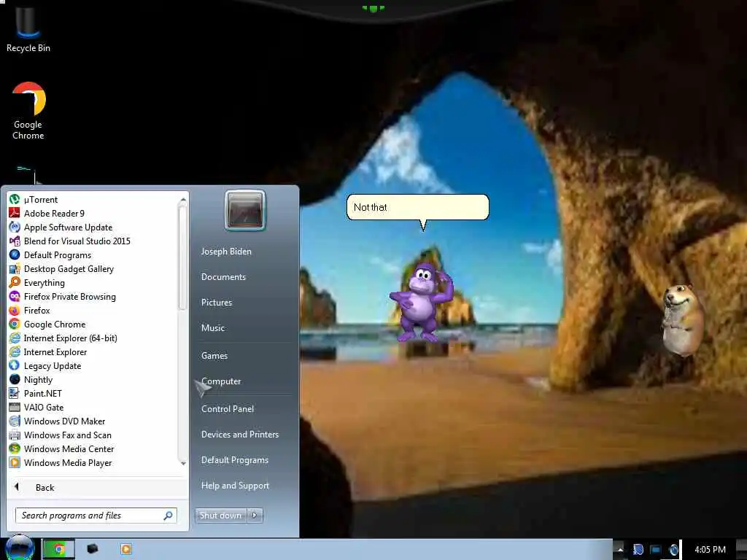
Task: Open Computer from Start menu
Action: point(221,381)
